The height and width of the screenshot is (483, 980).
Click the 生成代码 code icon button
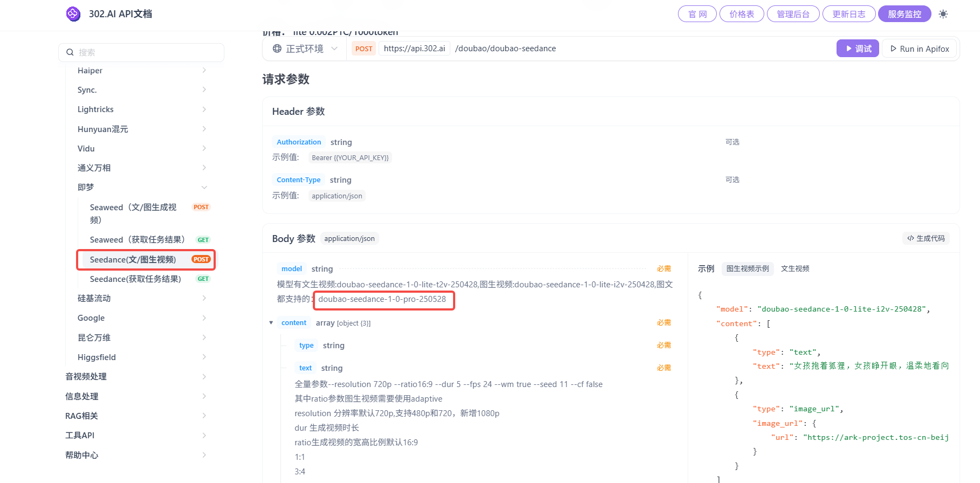(926, 238)
